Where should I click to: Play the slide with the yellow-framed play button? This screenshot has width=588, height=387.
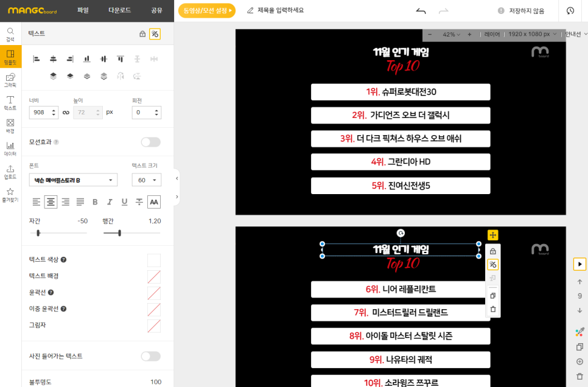[579, 264]
